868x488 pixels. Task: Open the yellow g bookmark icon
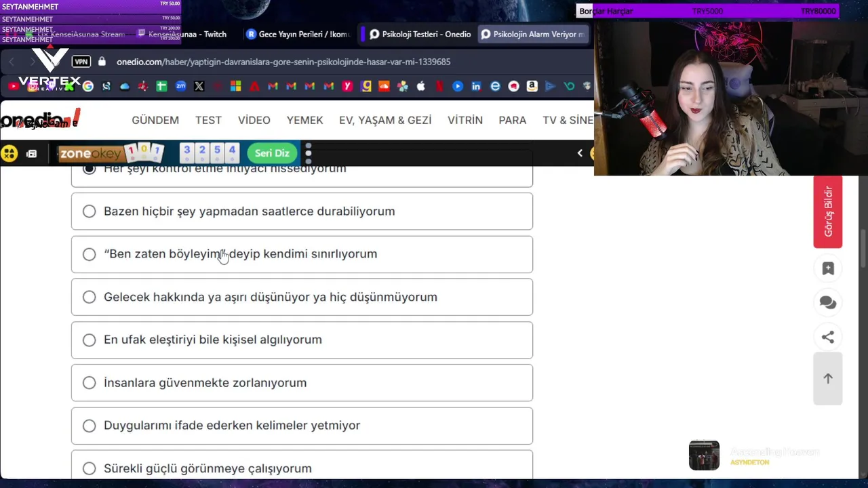coord(366,86)
